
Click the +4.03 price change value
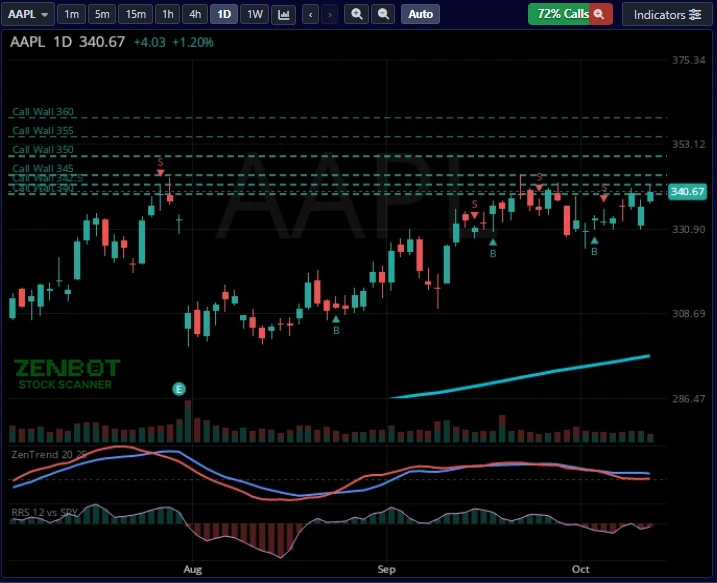point(150,43)
